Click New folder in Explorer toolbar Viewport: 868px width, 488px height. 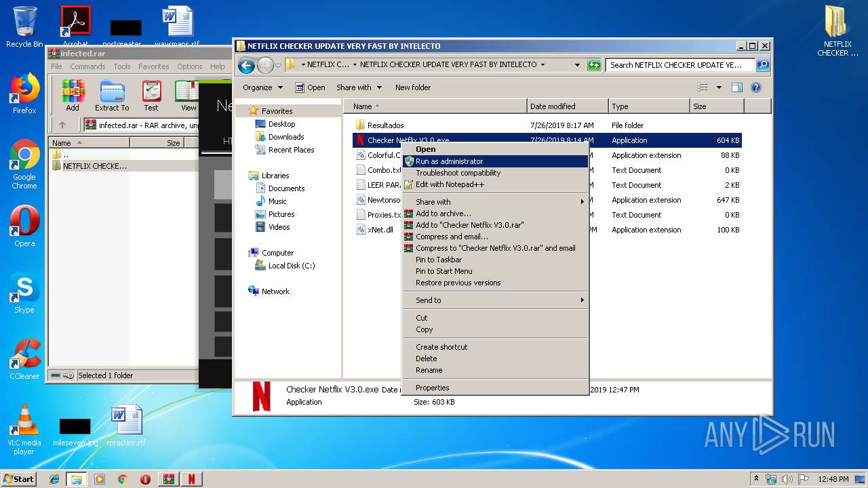pos(413,87)
